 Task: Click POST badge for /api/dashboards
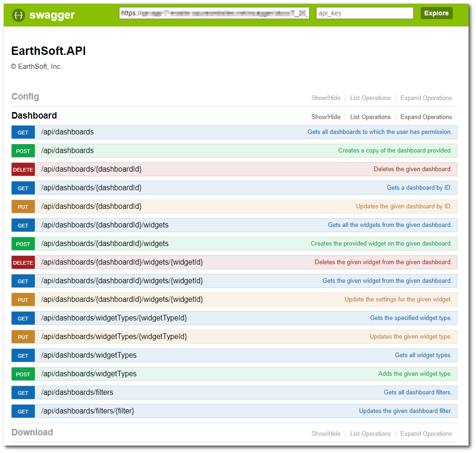[x=23, y=151]
